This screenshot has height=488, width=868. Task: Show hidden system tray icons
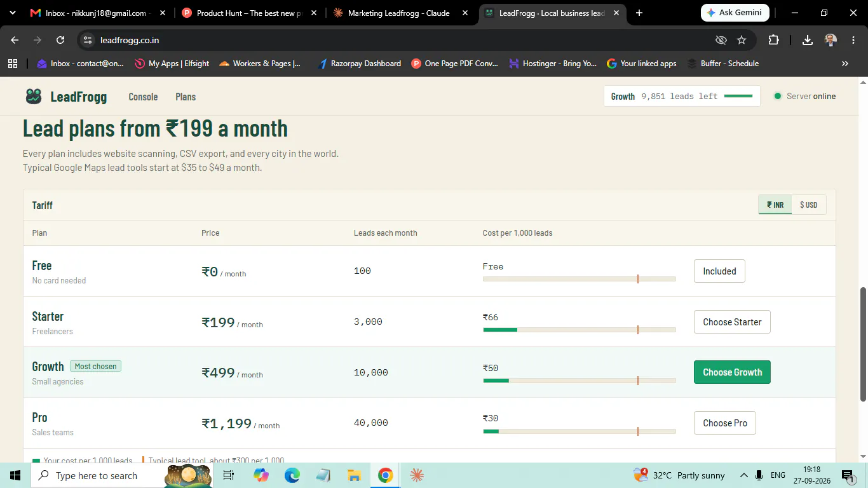[x=743, y=475]
